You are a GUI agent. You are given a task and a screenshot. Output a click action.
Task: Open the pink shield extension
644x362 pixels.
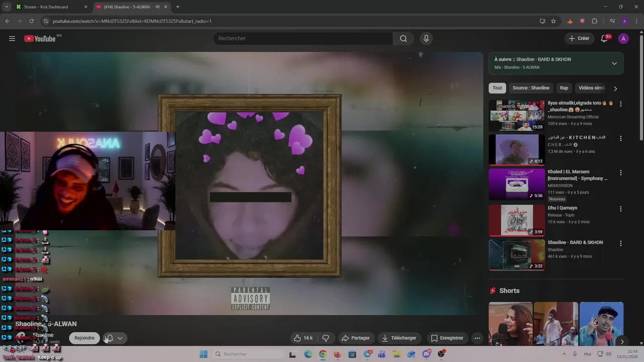[x=582, y=21]
